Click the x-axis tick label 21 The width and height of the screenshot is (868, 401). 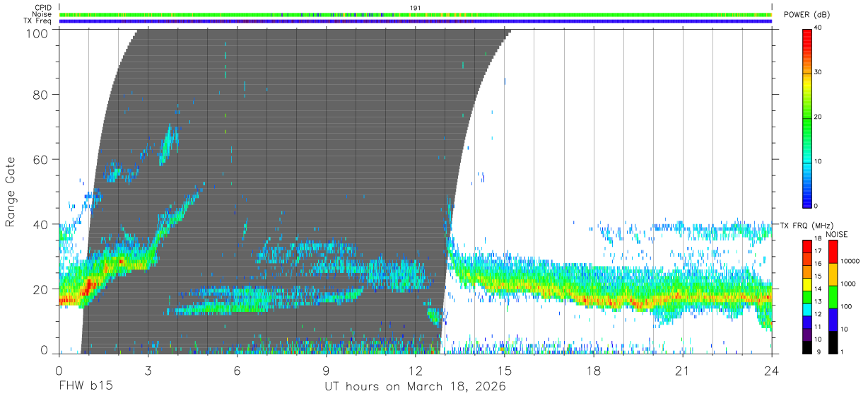tap(683, 371)
